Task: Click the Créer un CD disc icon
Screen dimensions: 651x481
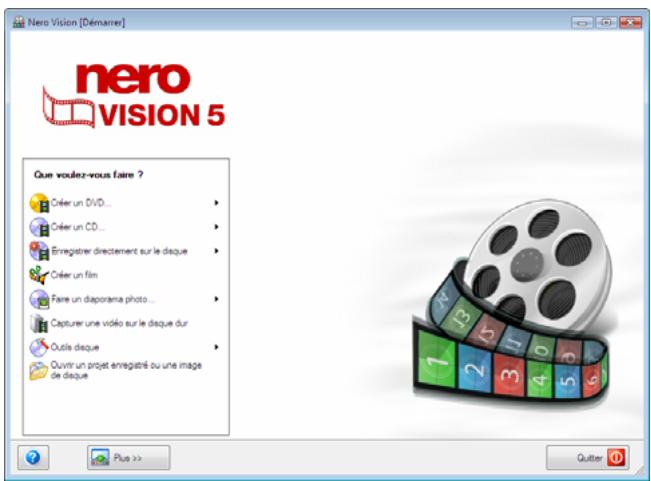Action: (39, 227)
